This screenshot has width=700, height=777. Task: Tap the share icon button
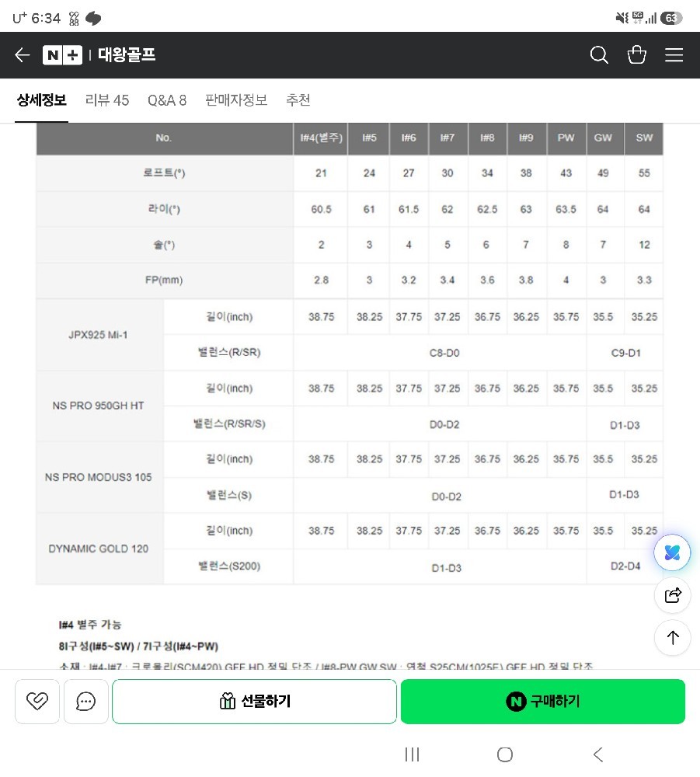click(672, 595)
